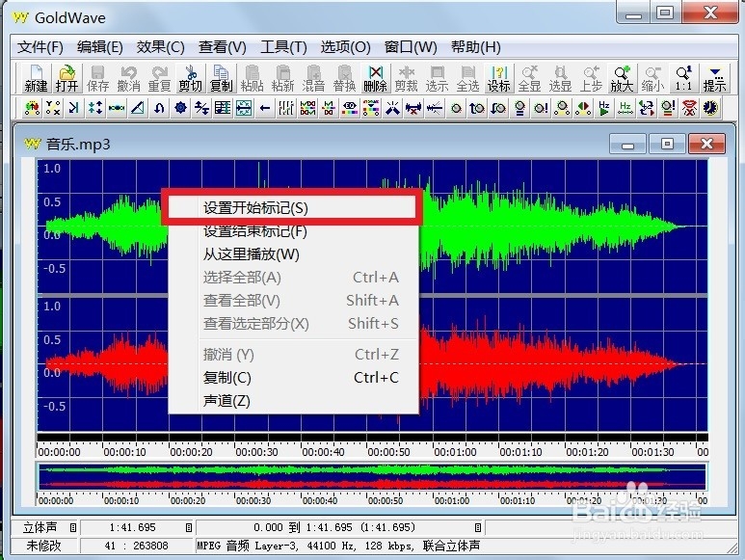Click the 替换 (Replace) toolbar button
The image size is (745, 560).
pyautogui.click(x=344, y=78)
